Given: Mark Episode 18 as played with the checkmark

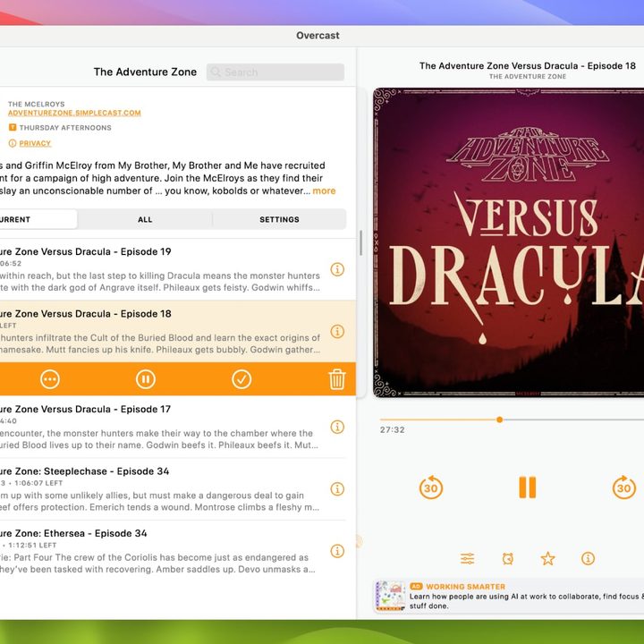Looking at the screenshot, I should [x=241, y=379].
